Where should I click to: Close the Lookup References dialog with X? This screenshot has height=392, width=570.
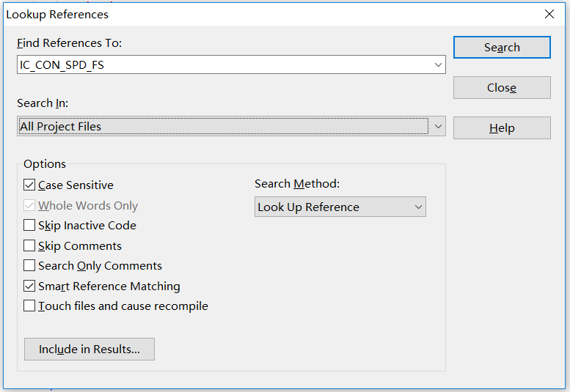[x=549, y=14]
